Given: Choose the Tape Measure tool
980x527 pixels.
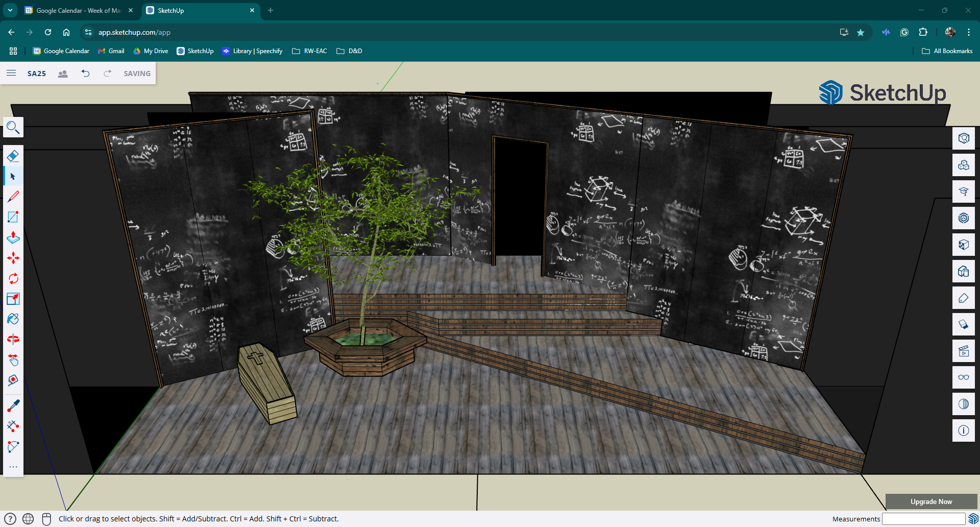Looking at the screenshot, I should tap(13, 380).
